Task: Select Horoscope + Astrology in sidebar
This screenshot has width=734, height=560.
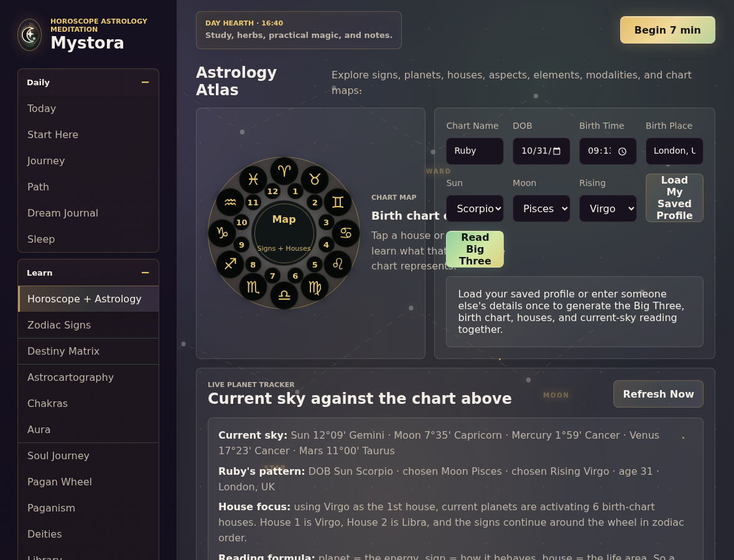Action: [88, 299]
